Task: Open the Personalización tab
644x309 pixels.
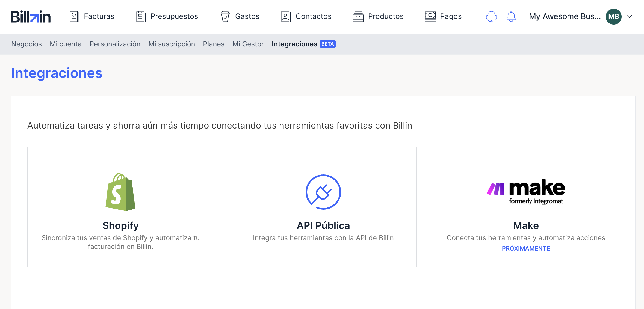Action: point(115,44)
